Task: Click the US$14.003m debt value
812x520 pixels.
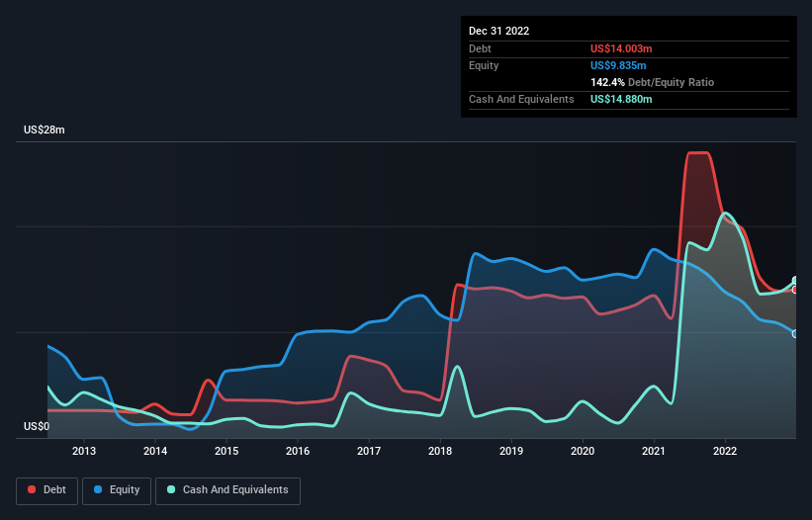Action: (621, 48)
